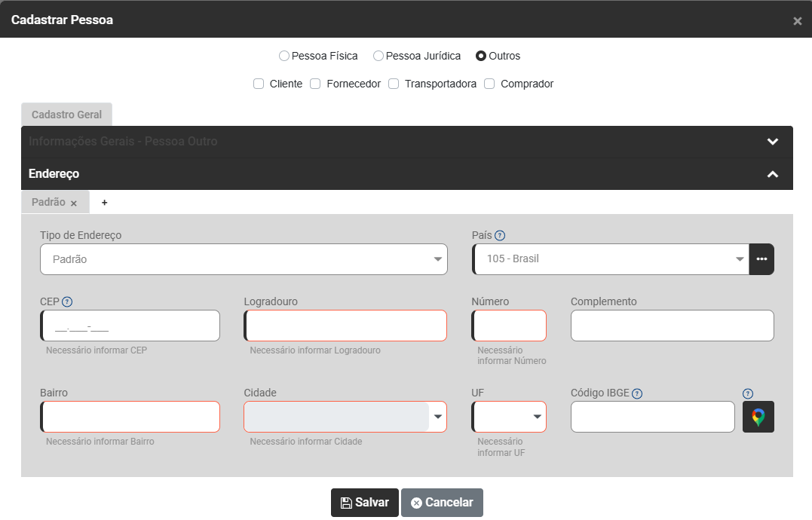Click the Salvar button

(365, 503)
